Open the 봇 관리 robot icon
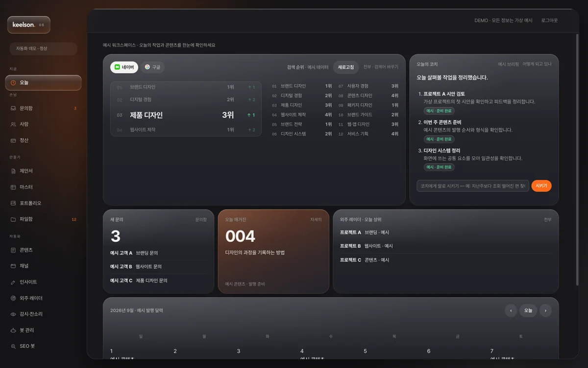 pyautogui.click(x=13, y=330)
